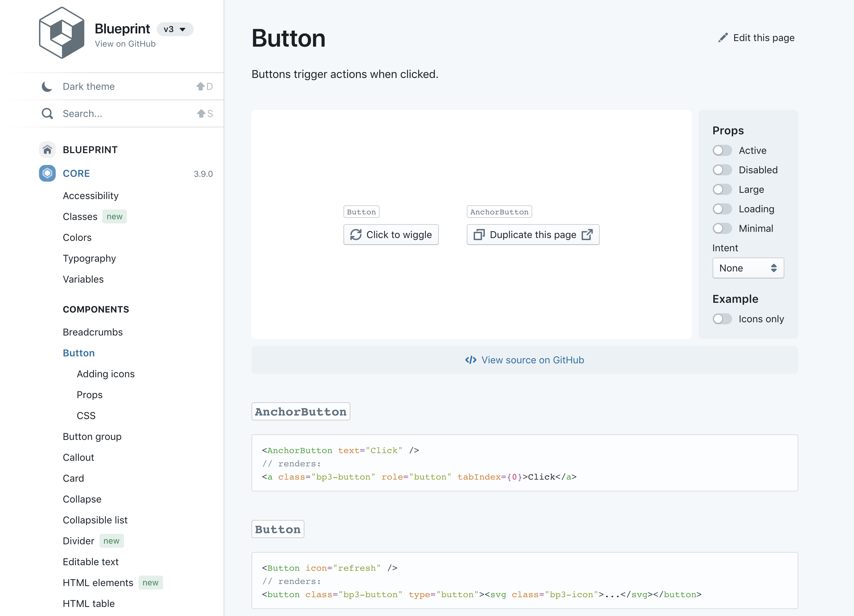
Task: Click the View on GitHub link
Action: pyautogui.click(x=125, y=44)
